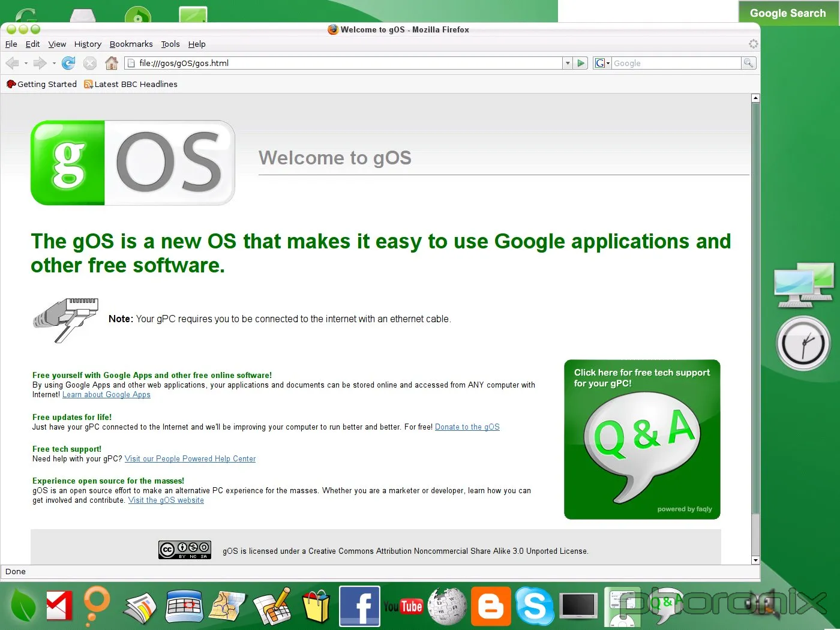
Task: Open Google News newspaper icon in dock
Action: coord(140,607)
